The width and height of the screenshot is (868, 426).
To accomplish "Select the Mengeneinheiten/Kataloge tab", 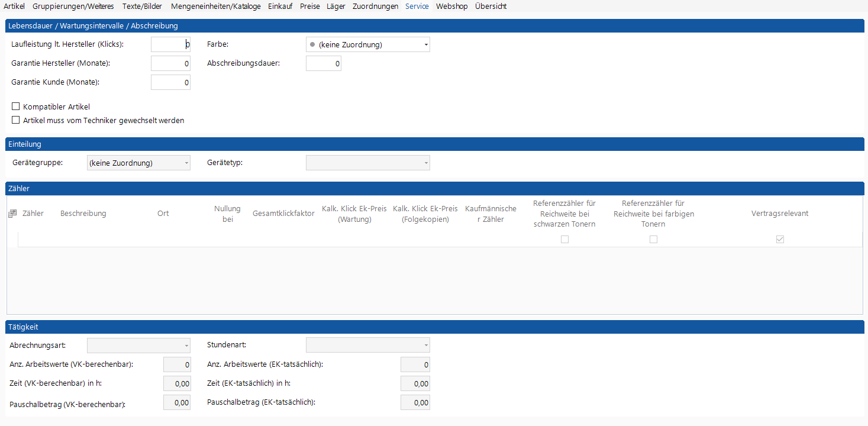I will (215, 7).
